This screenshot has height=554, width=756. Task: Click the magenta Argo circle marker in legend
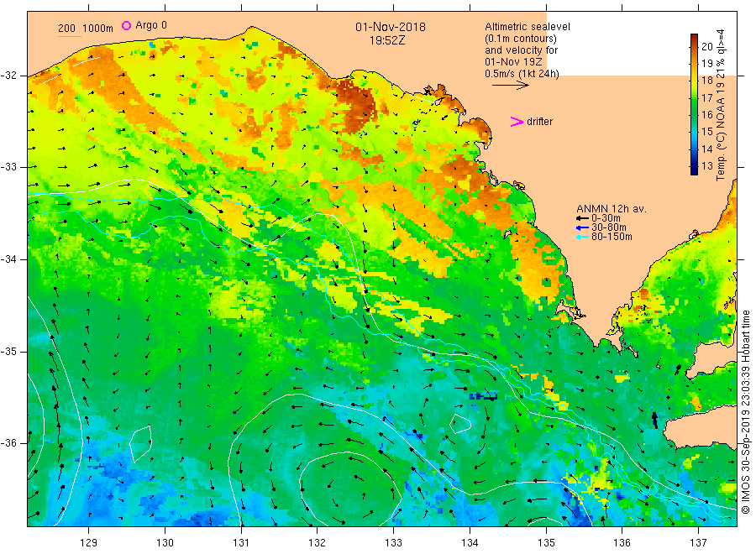point(126,25)
